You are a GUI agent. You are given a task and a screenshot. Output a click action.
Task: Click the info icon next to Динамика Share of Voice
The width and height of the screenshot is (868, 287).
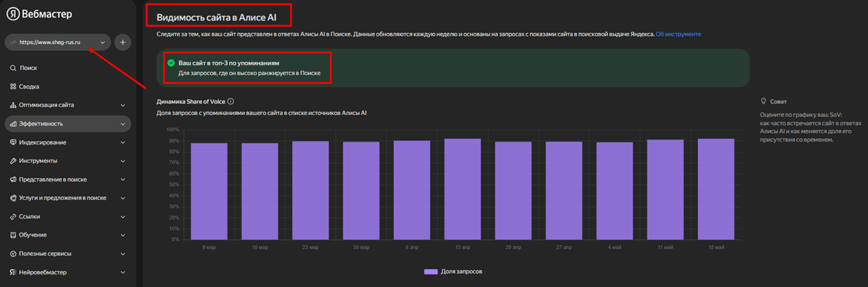point(230,101)
